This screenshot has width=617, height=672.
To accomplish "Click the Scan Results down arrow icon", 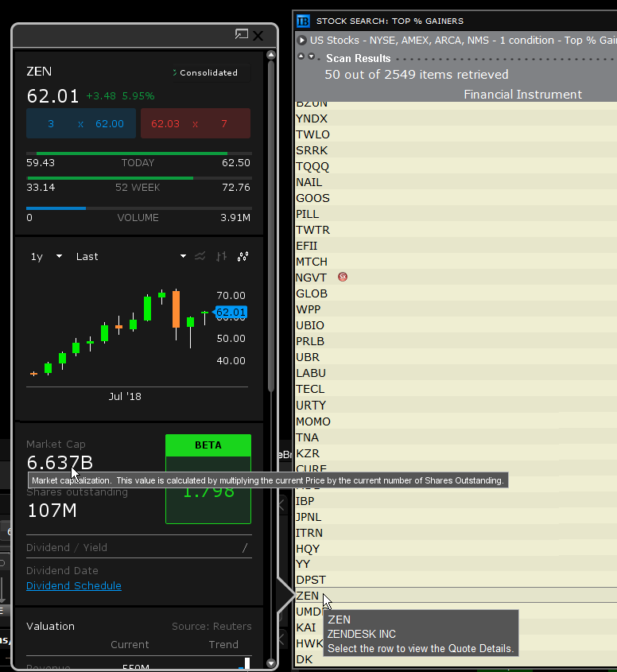I will tap(312, 57).
